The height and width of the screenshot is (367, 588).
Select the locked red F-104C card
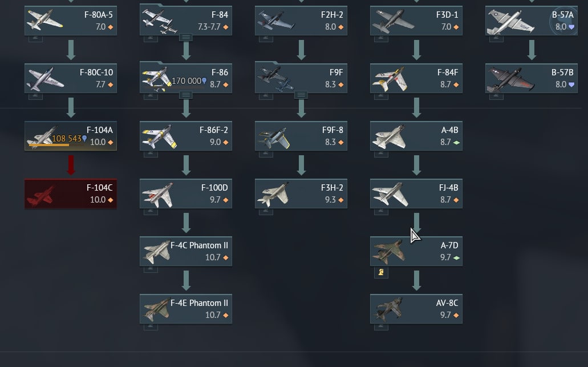coord(71,193)
